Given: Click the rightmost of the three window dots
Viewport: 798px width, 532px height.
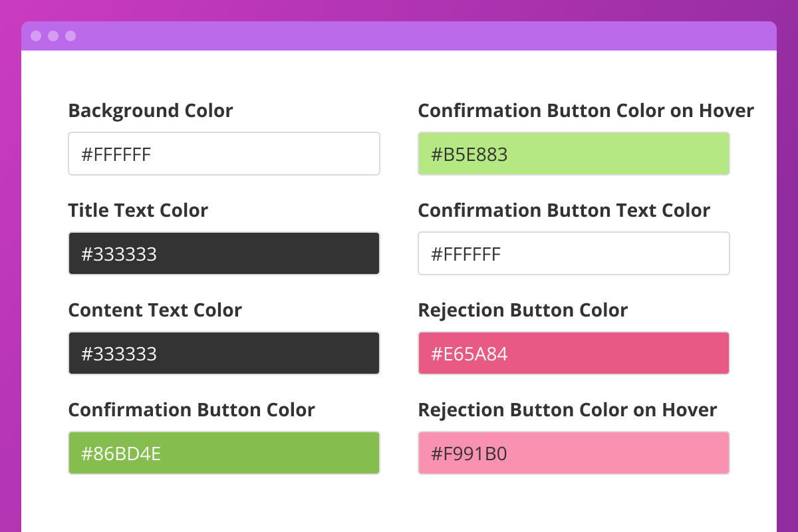Looking at the screenshot, I should click(70, 36).
